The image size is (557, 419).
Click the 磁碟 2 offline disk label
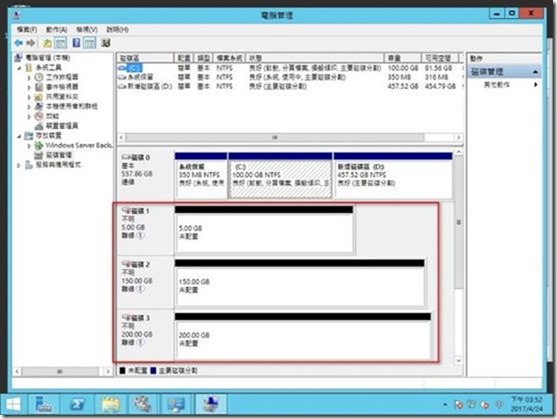tap(145, 282)
